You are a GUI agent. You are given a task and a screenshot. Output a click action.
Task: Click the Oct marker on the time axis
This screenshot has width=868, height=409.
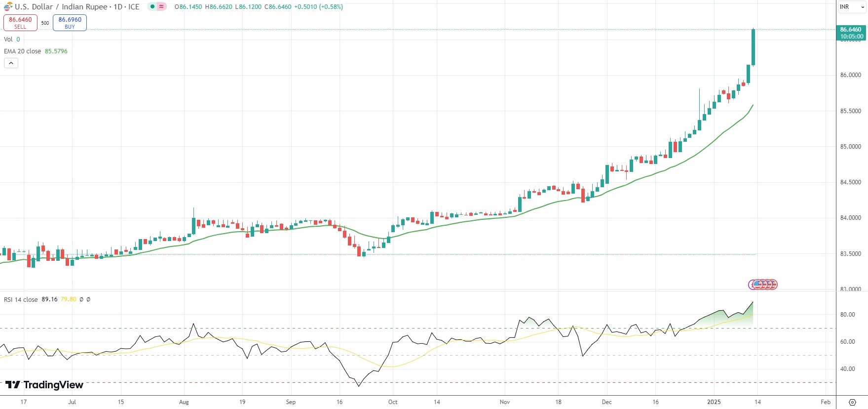(x=393, y=402)
